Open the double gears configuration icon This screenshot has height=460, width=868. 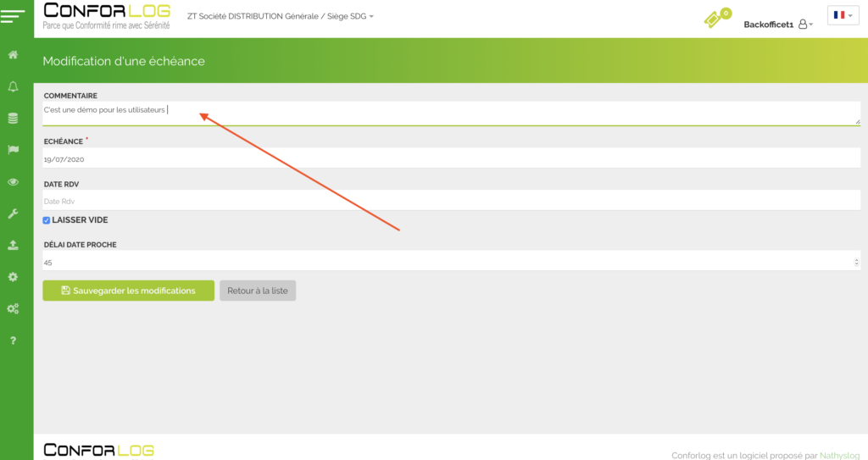coord(13,308)
